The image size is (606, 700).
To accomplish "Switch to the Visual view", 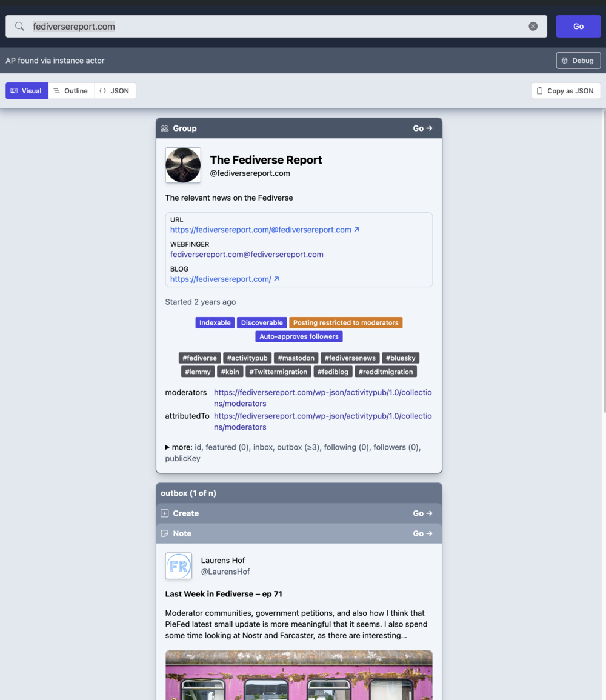I will (27, 91).
